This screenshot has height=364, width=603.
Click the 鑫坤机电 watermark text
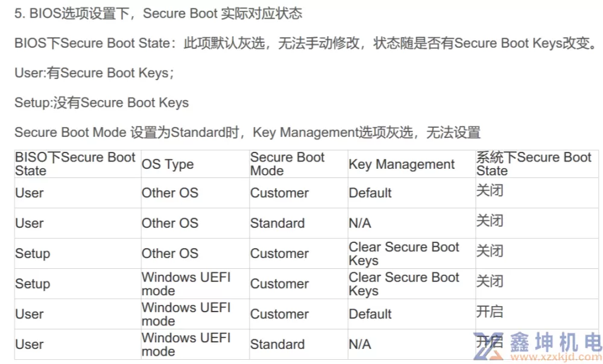pyautogui.click(x=556, y=342)
